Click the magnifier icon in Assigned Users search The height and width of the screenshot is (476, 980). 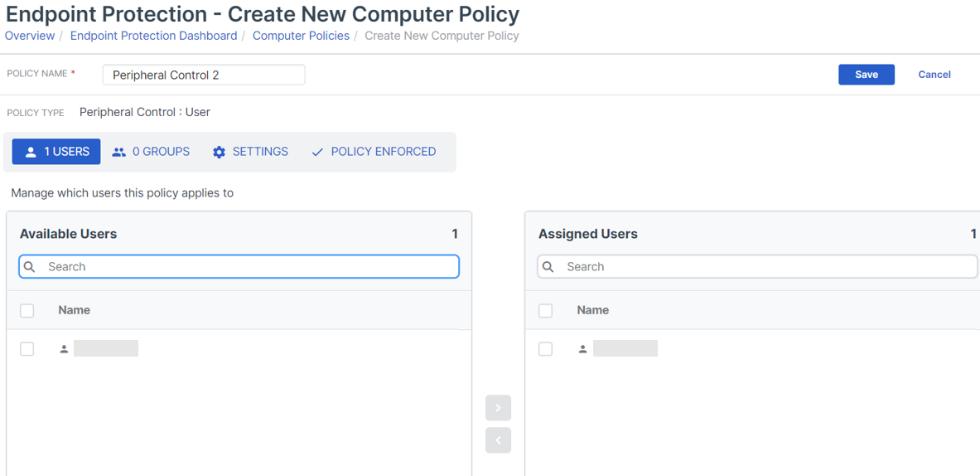pos(548,267)
